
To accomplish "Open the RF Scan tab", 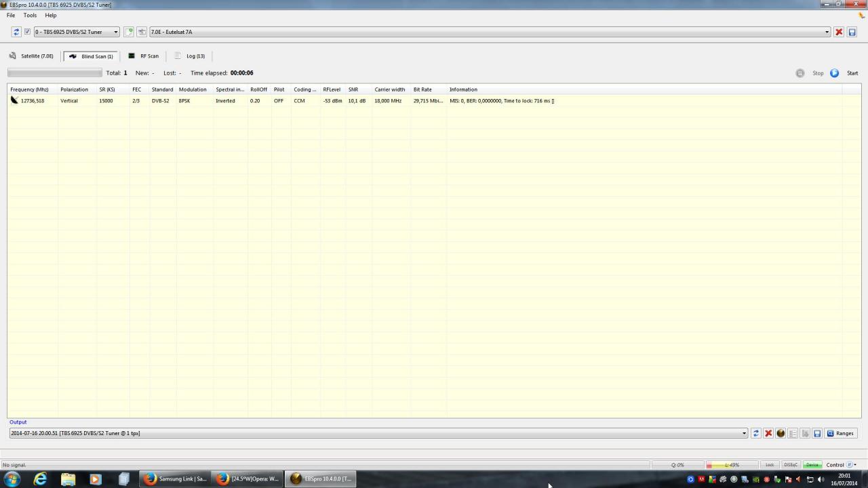I will coord(143,56).
